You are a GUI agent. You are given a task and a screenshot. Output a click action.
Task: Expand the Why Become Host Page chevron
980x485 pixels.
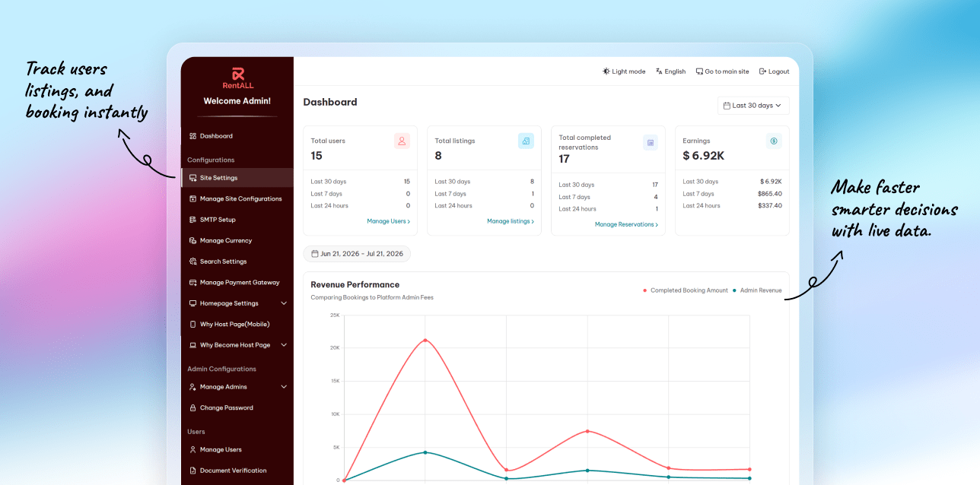284,345
